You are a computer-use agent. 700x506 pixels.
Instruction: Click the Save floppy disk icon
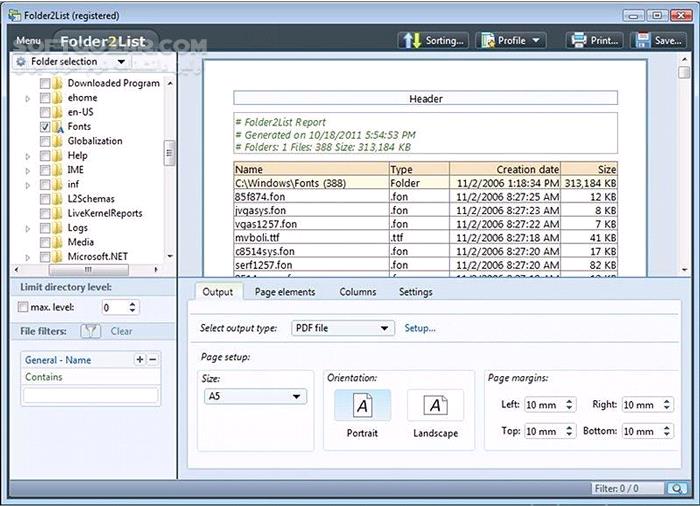point(643,41)
